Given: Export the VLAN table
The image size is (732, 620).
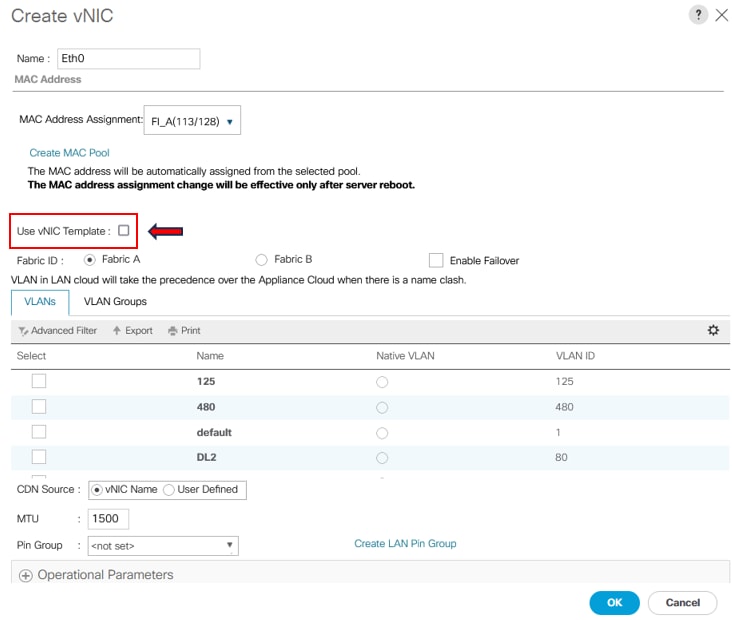Looking at the screenshot, I should [133, 331].
